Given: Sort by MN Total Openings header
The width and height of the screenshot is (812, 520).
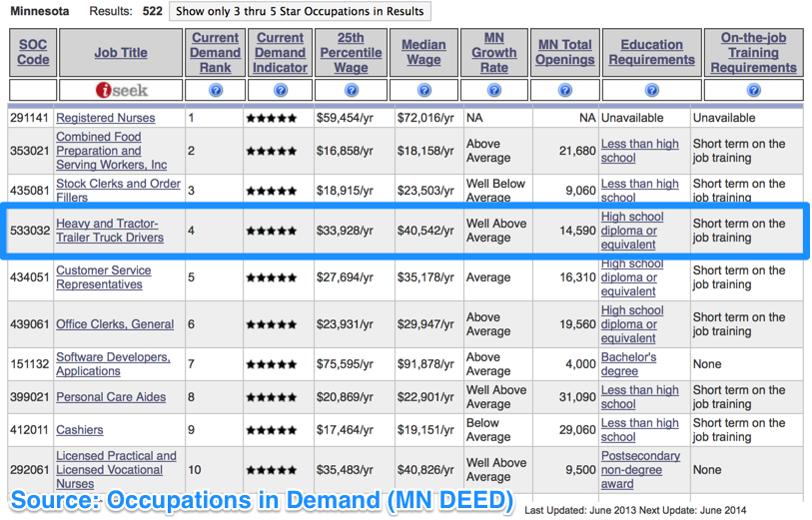Looking at the screenshot, I should 565,52.
